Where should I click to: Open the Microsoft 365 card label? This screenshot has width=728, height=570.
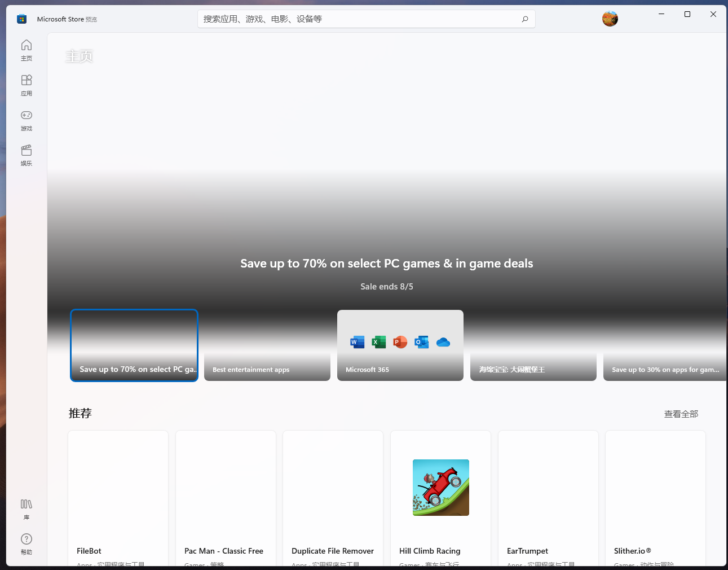[x=367, y=370]
